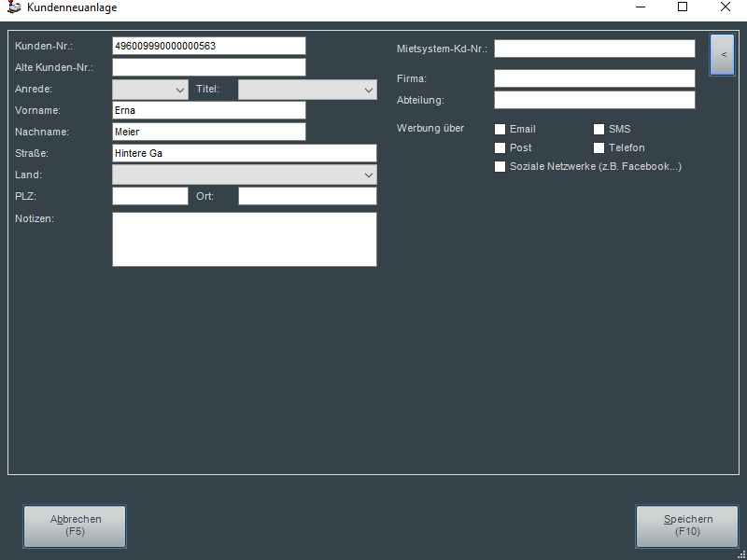747x560 pixels.
Task: Focus the Alte Kunden-Nr. input field
Action: pyautogui.click(x=209, y=67)
